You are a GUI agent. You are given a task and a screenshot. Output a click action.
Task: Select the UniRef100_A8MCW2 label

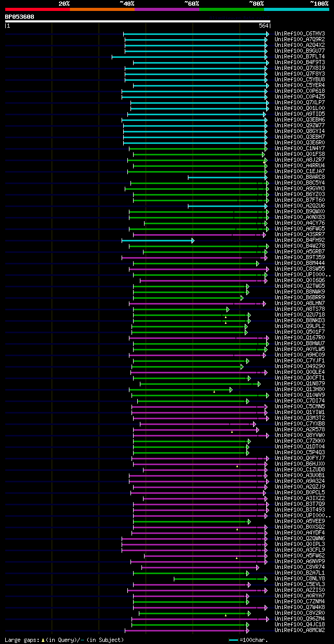tap(300, 630)
